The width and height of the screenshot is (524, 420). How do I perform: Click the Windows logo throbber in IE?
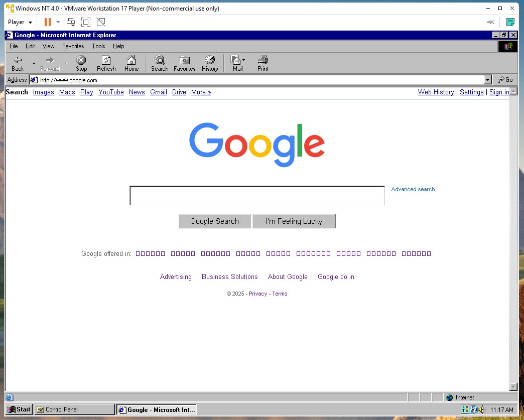tap(508, 47)
